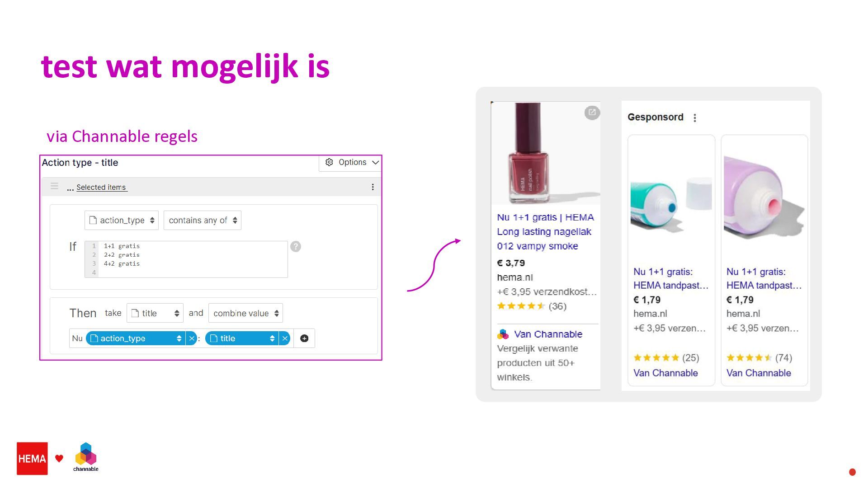
Task: Open the 'combine value' action dropdown
Action: (245, 313)
